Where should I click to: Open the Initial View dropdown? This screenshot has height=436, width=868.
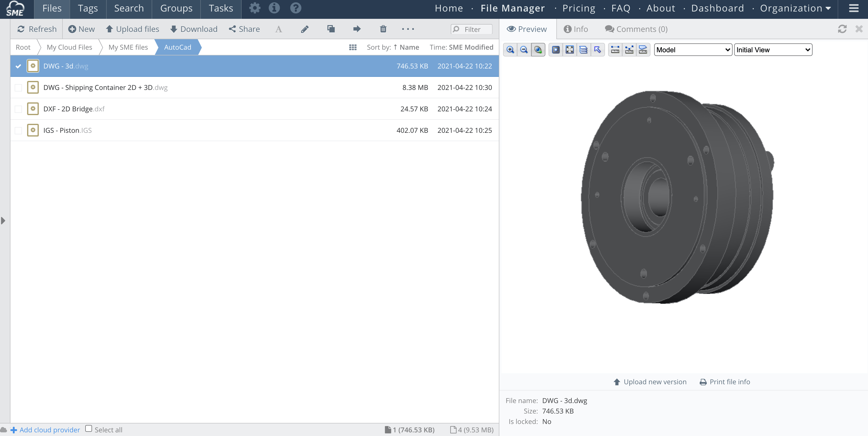[x=773, y=50]
